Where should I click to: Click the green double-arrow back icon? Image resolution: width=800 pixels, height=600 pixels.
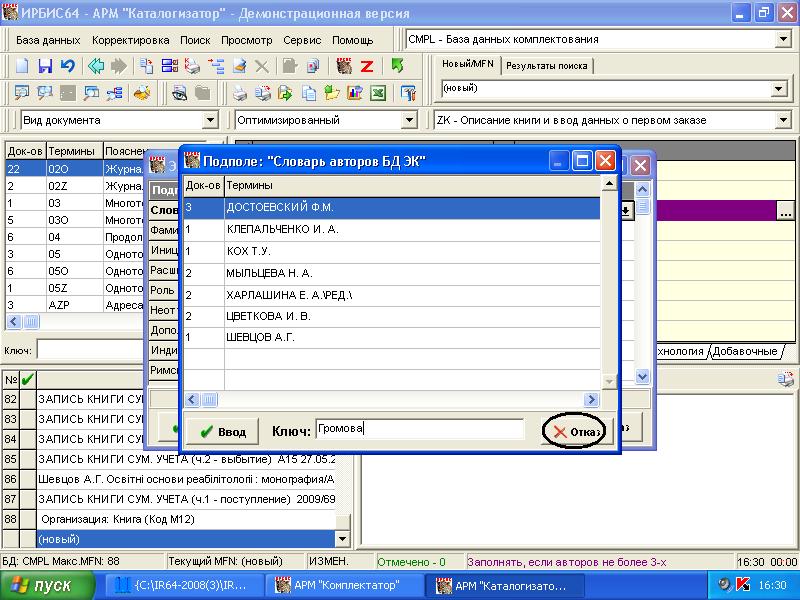click(x=96, y=67)
